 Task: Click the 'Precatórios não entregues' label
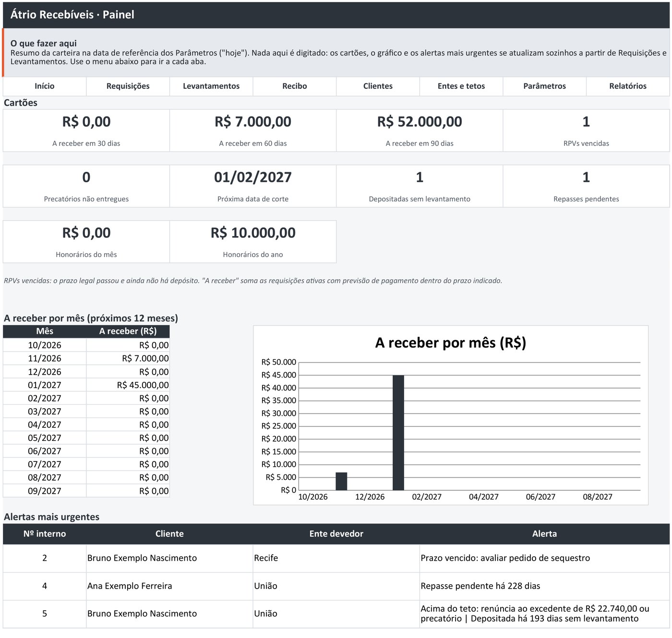[86, 199]
